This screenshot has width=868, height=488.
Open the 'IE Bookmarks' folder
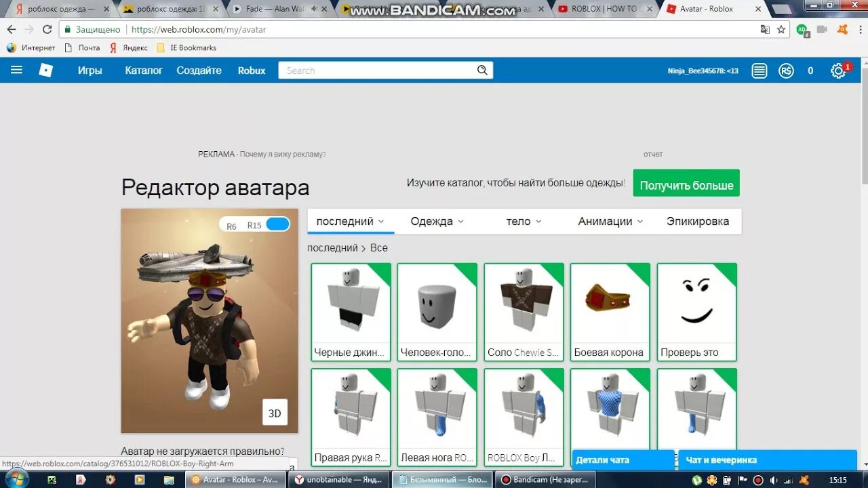click(x=186, y=47)
